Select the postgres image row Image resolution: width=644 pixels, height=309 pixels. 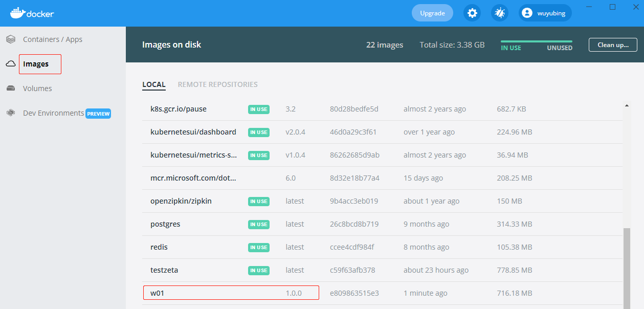[383, 224]
